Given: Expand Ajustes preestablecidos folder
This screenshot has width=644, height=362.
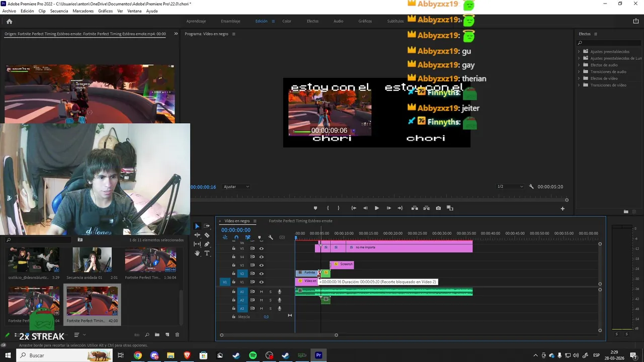Looking at the screenshot, I should pos(579,51).
